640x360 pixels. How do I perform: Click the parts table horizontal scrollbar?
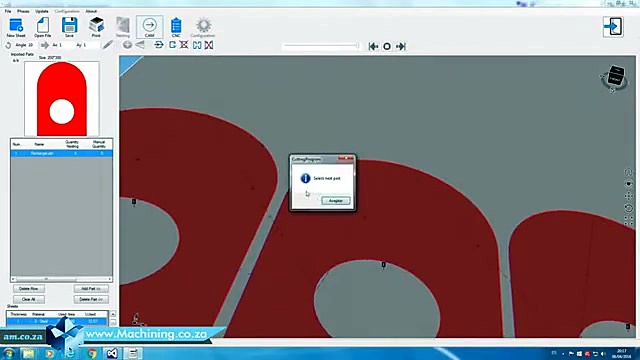click(x=61, y=279)
